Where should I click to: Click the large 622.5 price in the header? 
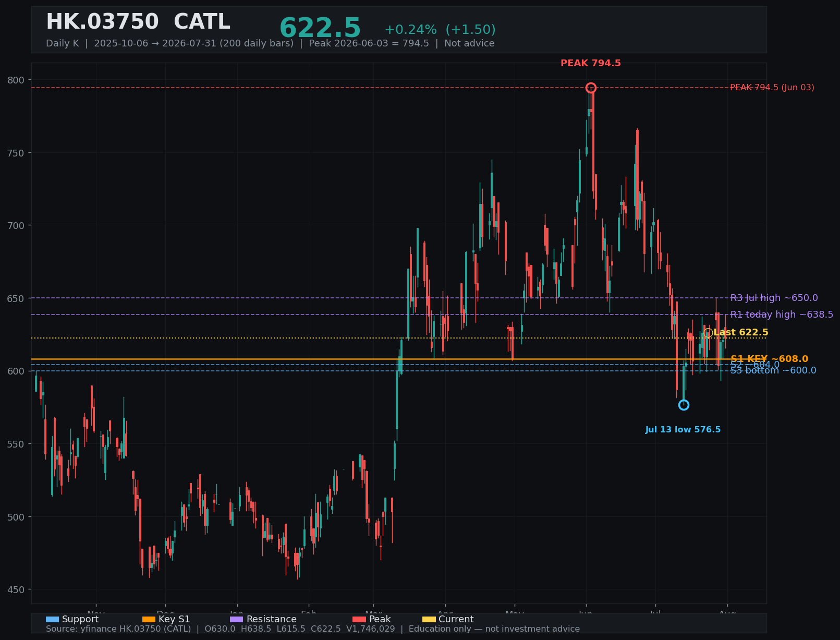[320, 28]
